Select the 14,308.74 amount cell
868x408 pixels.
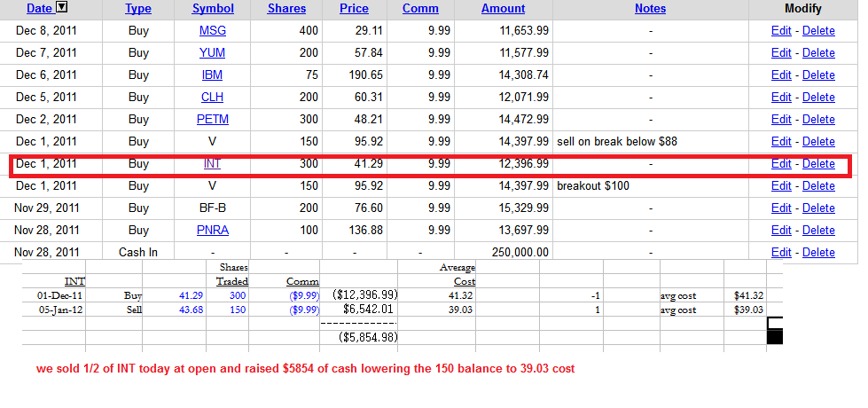click(524, 75)
